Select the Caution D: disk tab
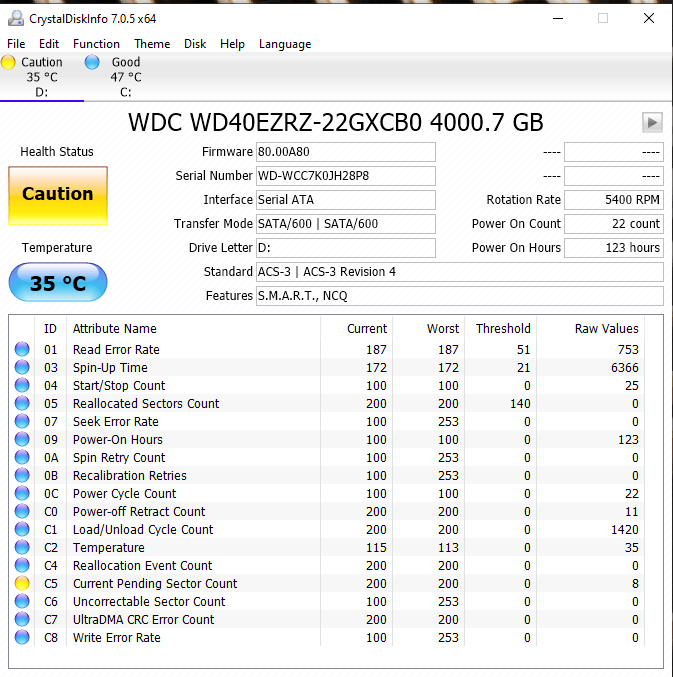Screen dimensions: 673x677 (x=42, y=77)
